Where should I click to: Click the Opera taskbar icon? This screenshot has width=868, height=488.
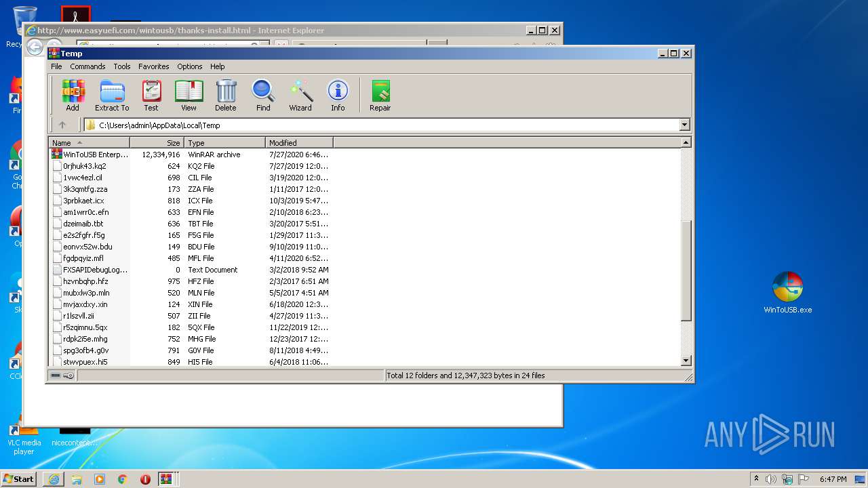[145, 479]
